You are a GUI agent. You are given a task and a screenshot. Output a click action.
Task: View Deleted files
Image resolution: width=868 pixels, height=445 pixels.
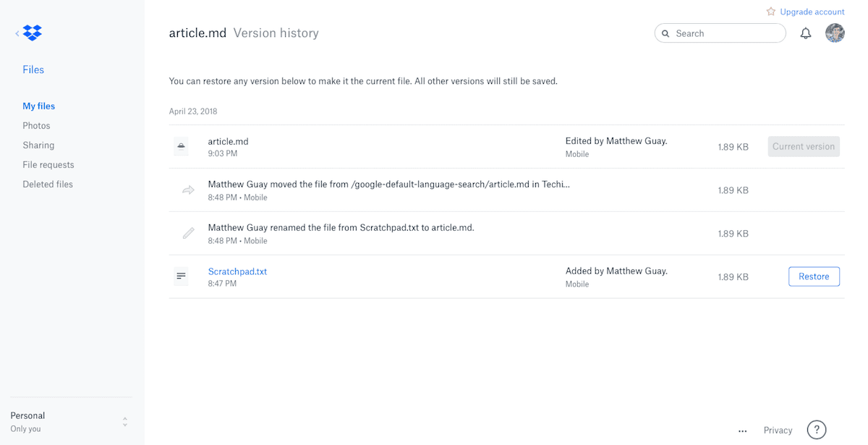coord(48,185)
